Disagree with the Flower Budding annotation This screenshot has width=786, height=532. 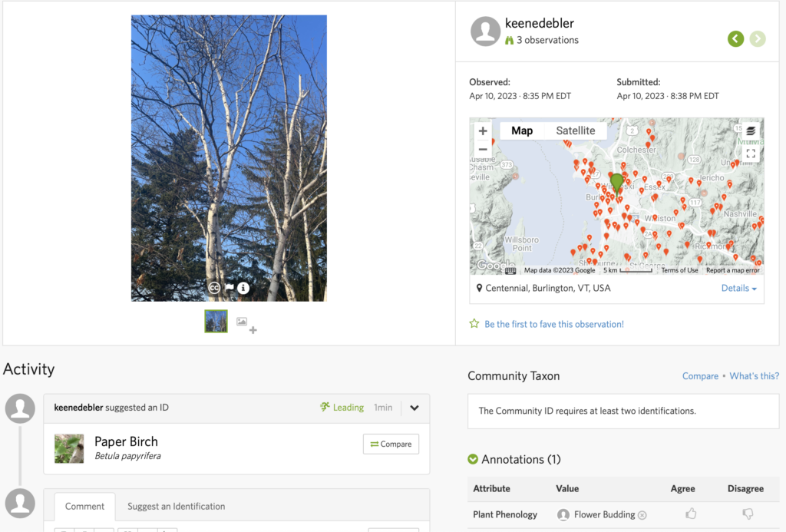pyautogui.click(x=747, y=514)
